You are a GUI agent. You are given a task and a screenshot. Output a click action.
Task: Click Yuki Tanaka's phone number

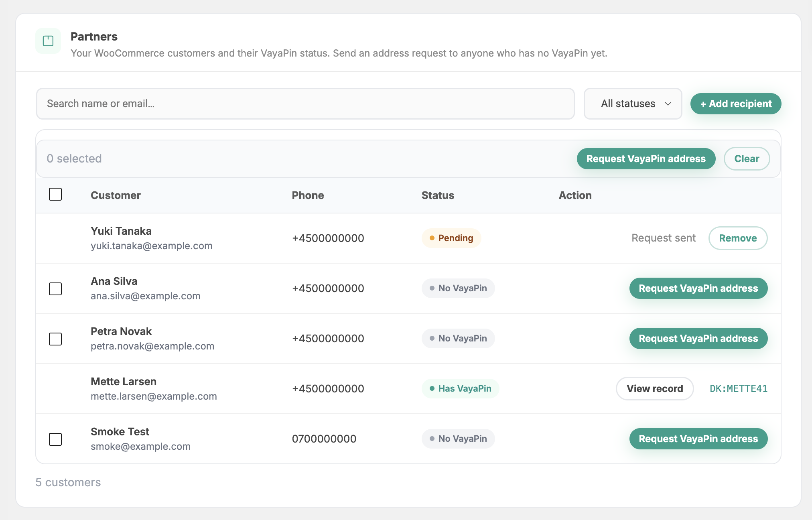(328, 238)
